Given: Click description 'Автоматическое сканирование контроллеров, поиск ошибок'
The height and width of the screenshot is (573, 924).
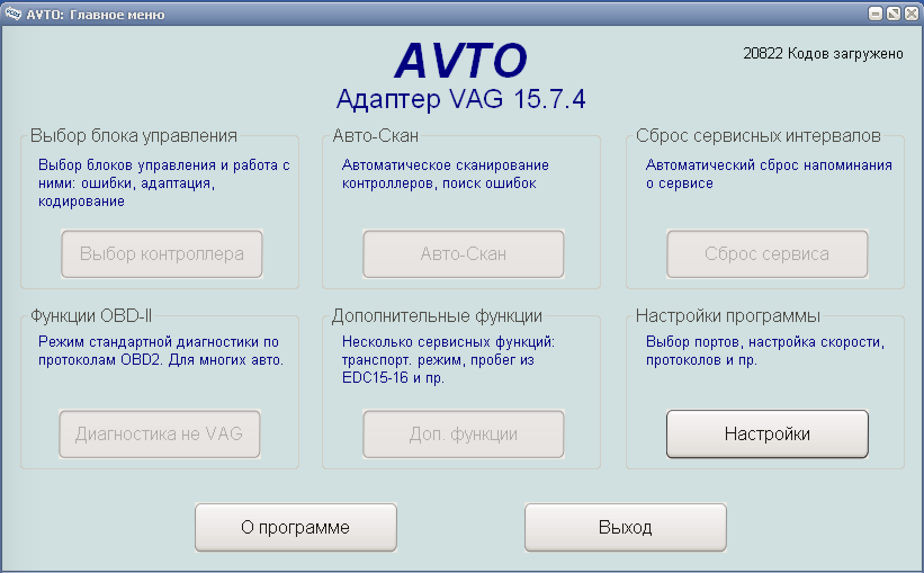Looking at the screenshot, I should [x=445, y=174].
